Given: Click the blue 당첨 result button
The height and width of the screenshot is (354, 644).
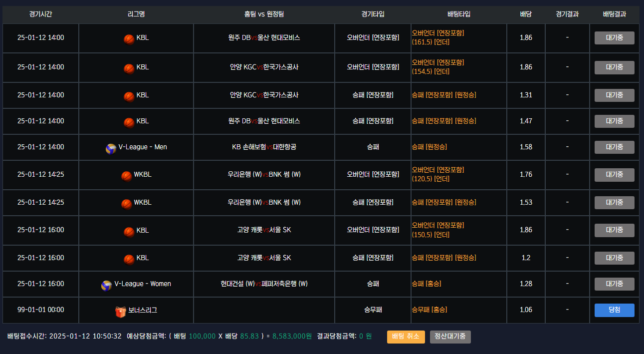Looking at the screenshot, I should (614, 310).
